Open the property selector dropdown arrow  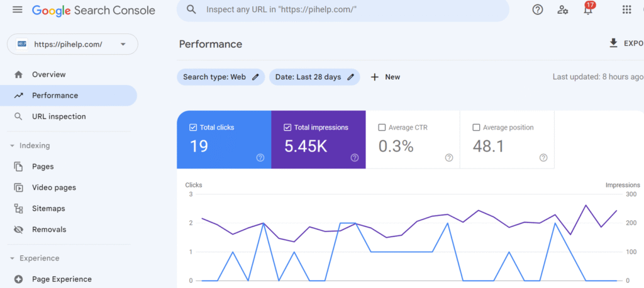pos(123,45)
